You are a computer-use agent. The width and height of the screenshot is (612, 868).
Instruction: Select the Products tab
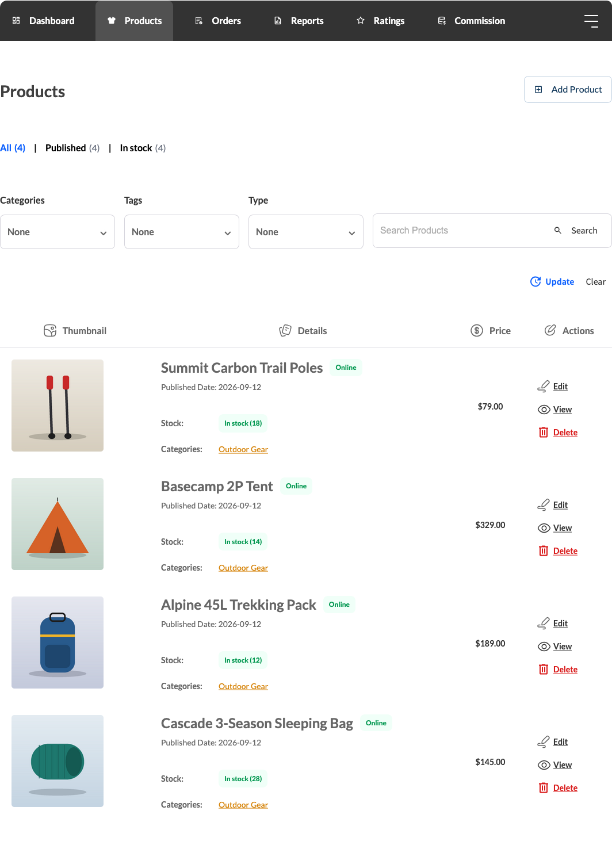134,21
